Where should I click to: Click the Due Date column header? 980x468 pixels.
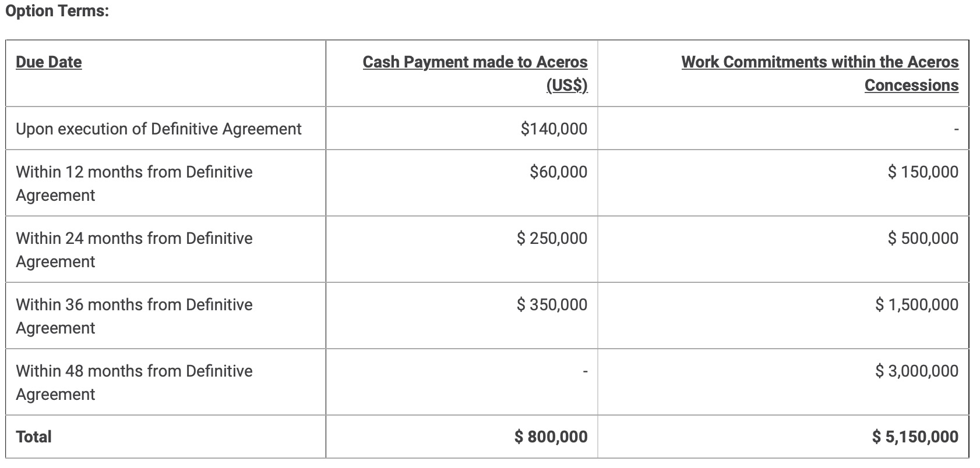point(49,62)
